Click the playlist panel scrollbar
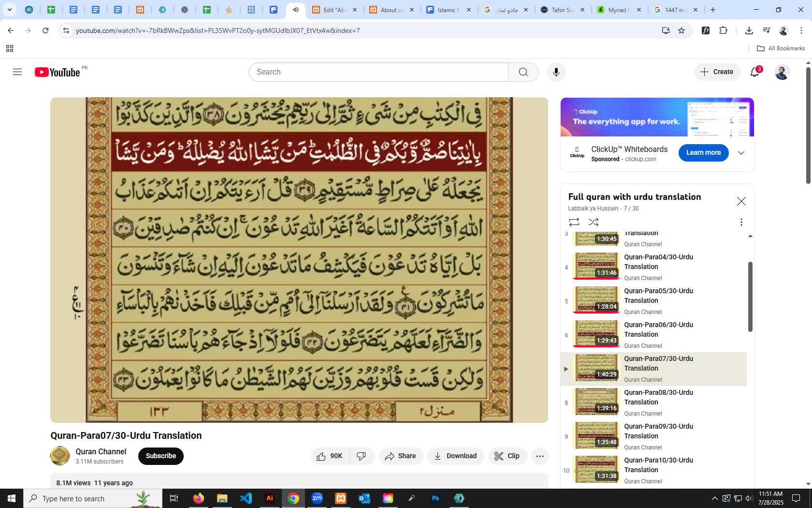The width and height of the screenshot is (812, 508). coord(750,297)
